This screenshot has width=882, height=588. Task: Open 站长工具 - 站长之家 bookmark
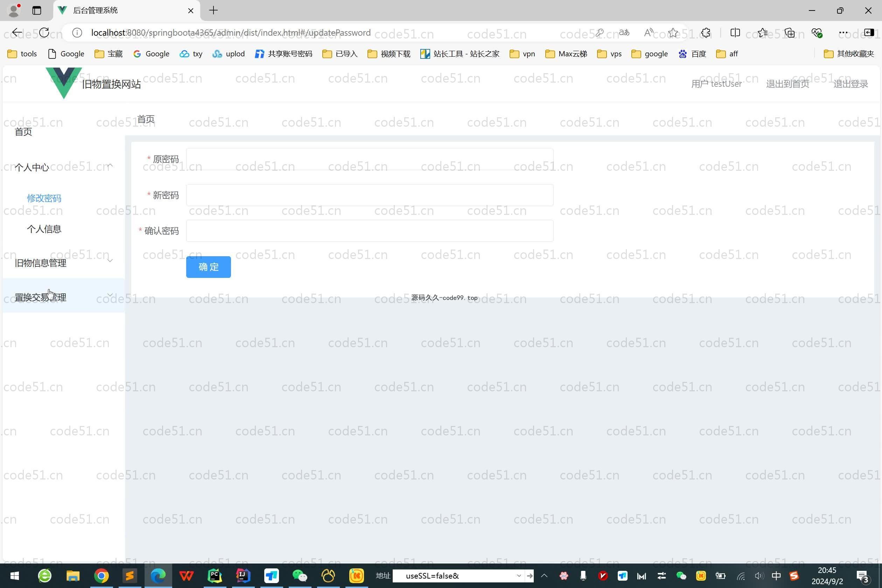pos(460,54)
